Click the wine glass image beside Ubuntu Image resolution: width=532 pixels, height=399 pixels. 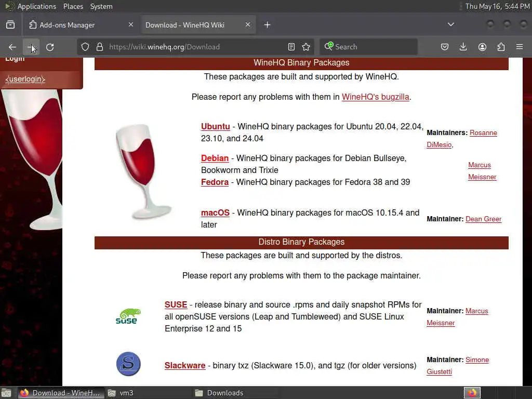[x=143, y=171]
